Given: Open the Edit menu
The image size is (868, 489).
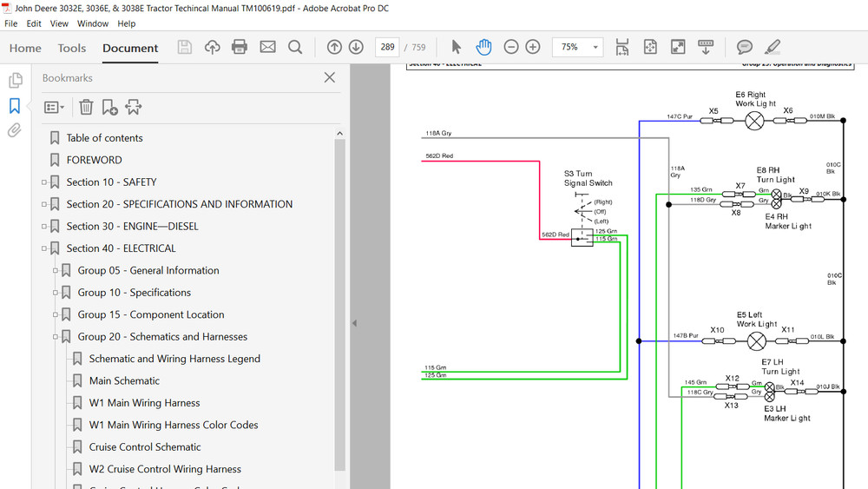Looking at the screenshot, I should click(x=34, y=23).
